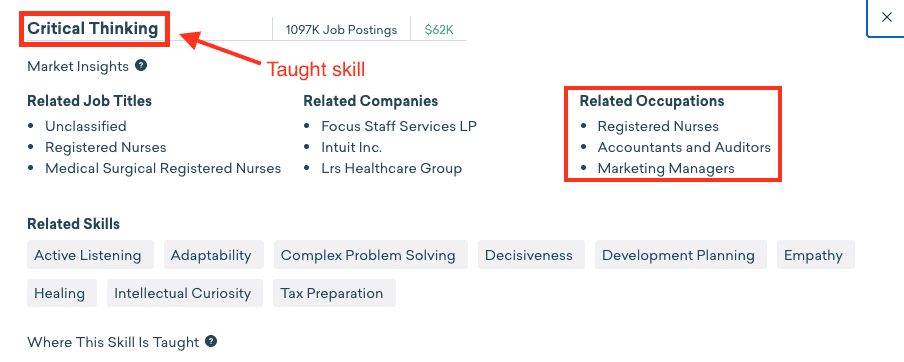Click the Where This Skill Is Taught help icon

pyautogui.click(x=211, y=341)
